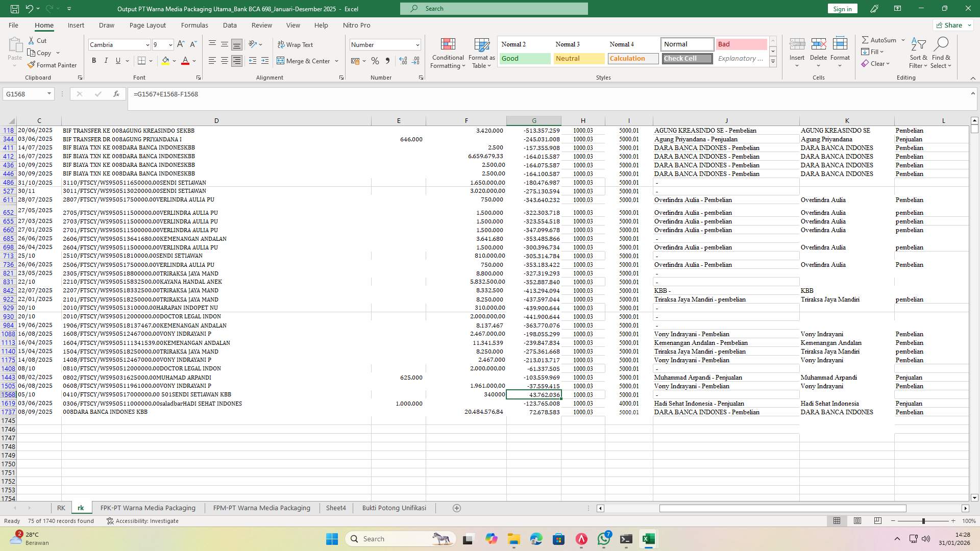Enable Wrap Text for the cell
Image resolution: width=980 pixels, height=551 pixels.
pyautogui.click(x=296, y=44)
